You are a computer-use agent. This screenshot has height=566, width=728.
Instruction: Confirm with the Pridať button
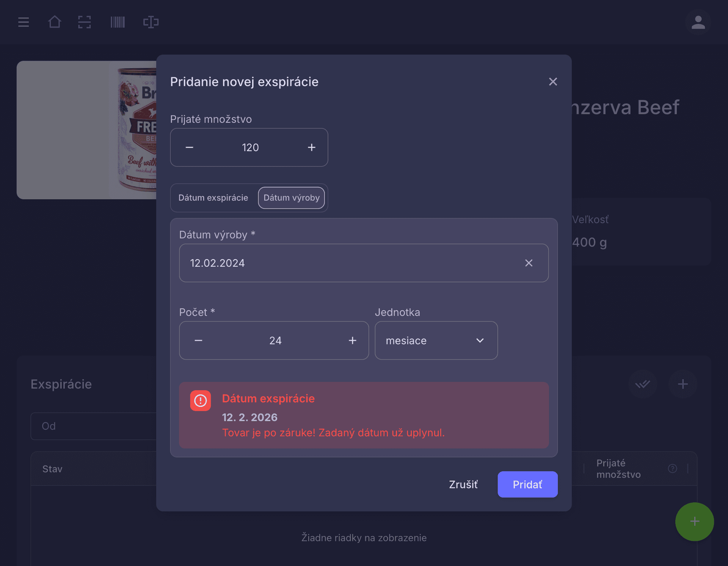point(527,485)
